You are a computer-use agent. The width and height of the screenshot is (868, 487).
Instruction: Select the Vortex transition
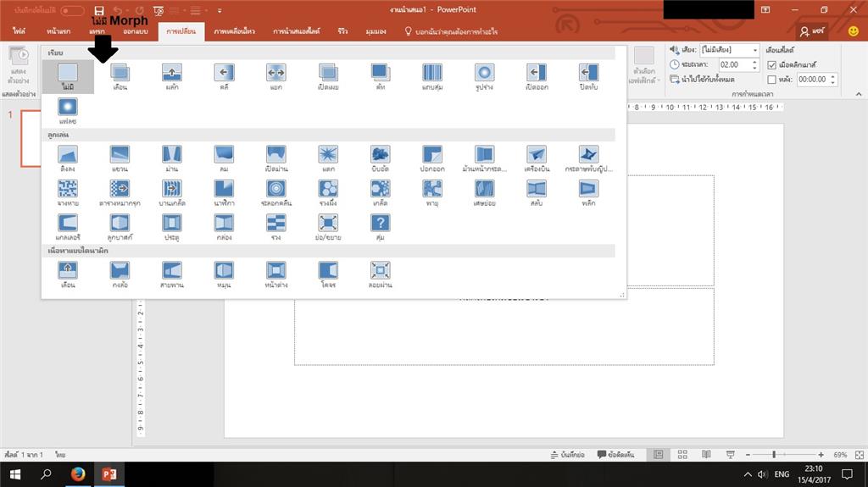pyautogui.click(x=431, y=192)
